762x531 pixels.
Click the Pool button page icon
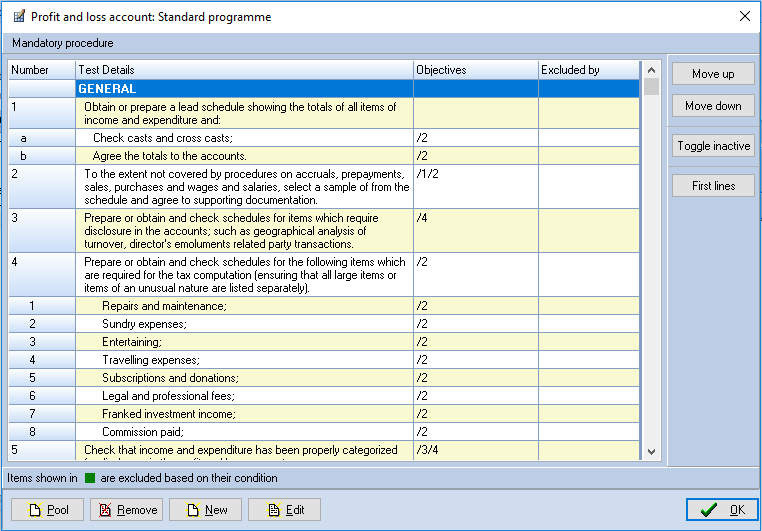point(35,510)
